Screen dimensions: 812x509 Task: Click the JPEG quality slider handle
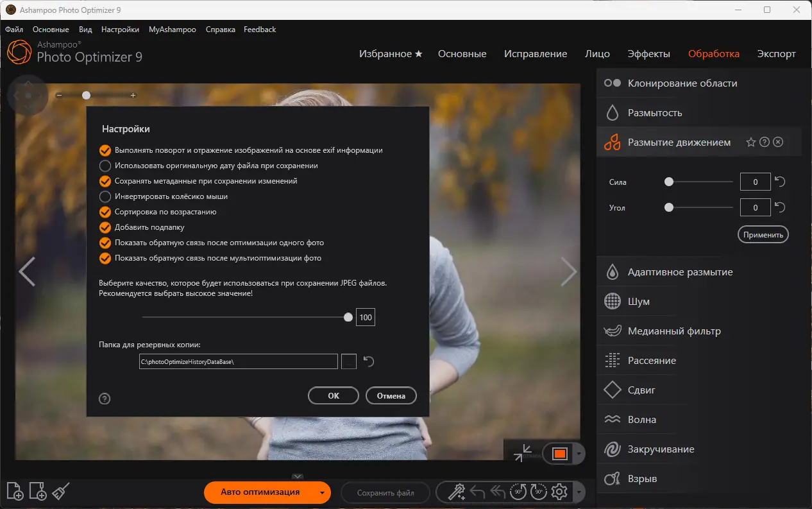[348, 316]
